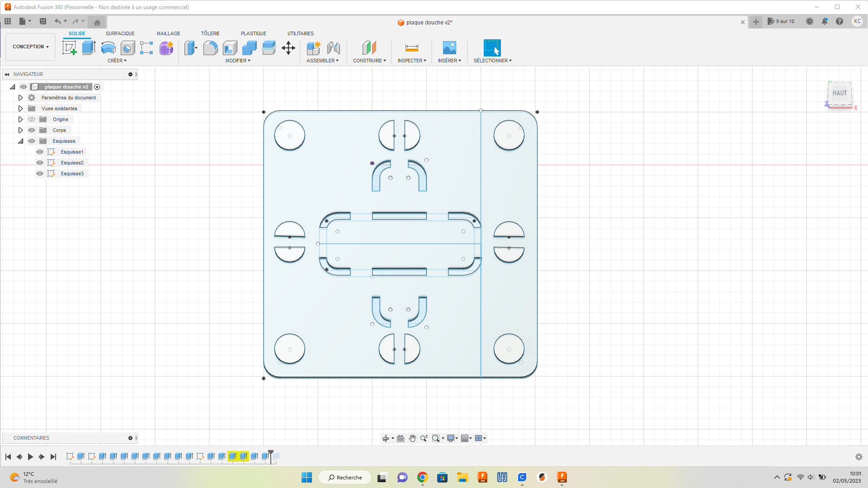Viewport: 868px width, 488px height.
Task: Select the Shell tool icon
Action: click(230, 47)
